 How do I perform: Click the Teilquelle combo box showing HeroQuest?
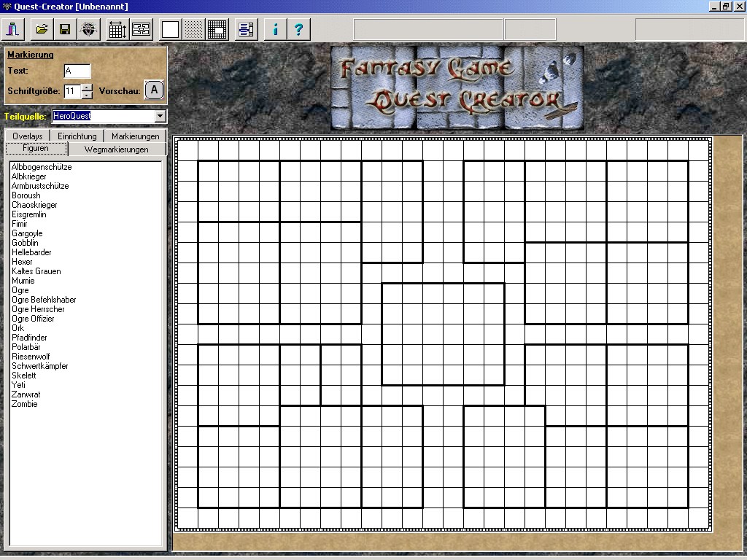click(x=109, y=116)
